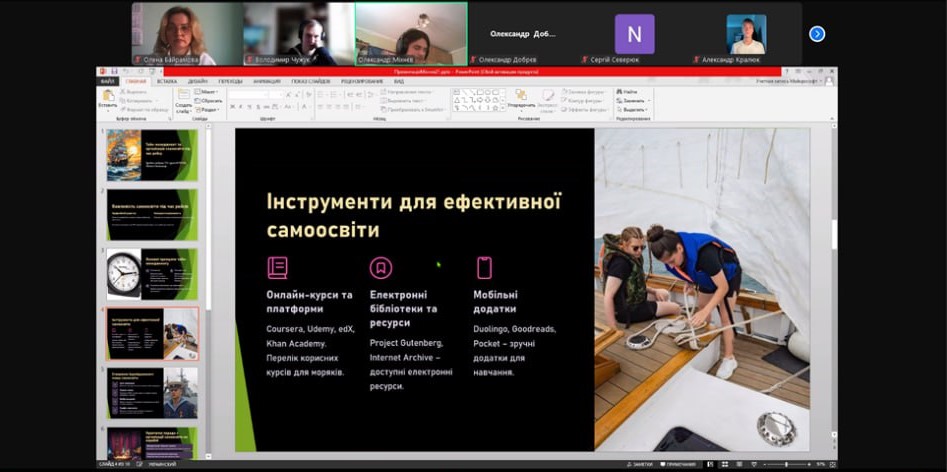This screenshot has width=947, height=472.
Task: Switch to the Animation (Анимация) tab
Action: click(266, 81)
